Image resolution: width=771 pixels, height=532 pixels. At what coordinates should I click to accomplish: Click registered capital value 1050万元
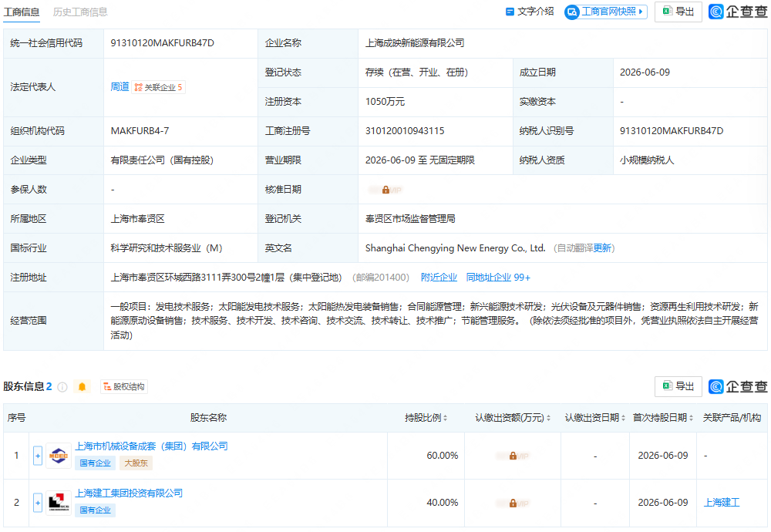tap(385, 102)
